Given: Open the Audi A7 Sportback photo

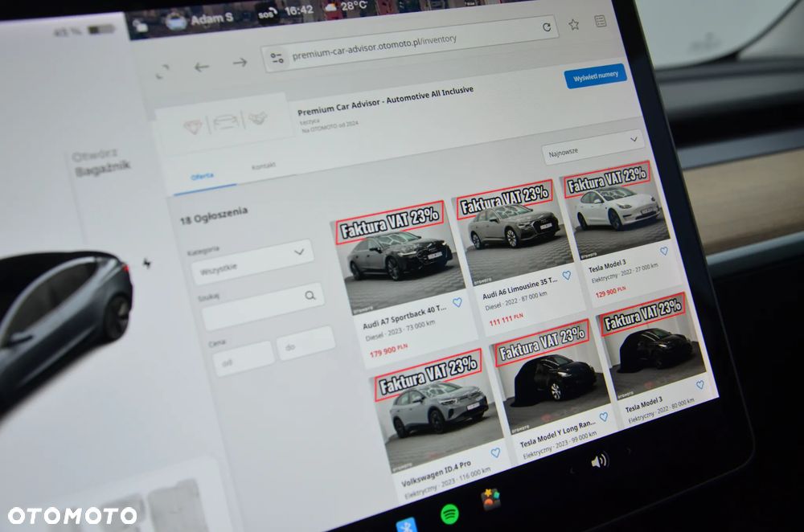Looking at the screenshot, I should coord(397,260).
